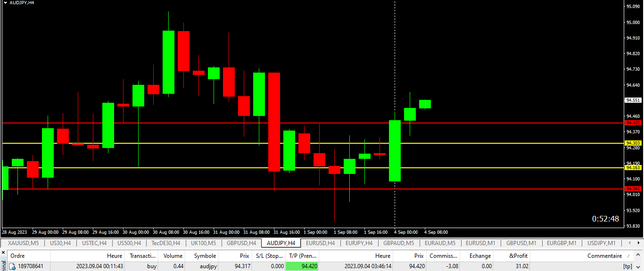Click the chart shift triangle near AUDJPY,H4 title
Screen dimensions: 644x271
[x=5, y=2]
